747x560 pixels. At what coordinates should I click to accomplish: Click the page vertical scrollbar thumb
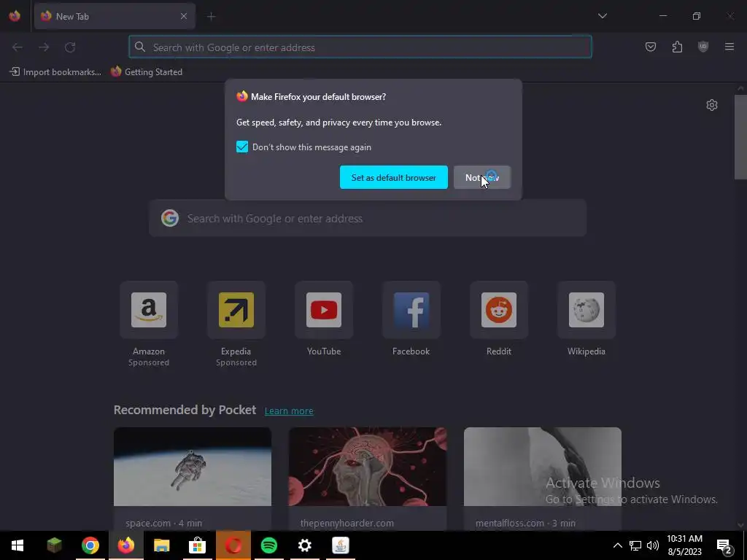pos(740,137)
